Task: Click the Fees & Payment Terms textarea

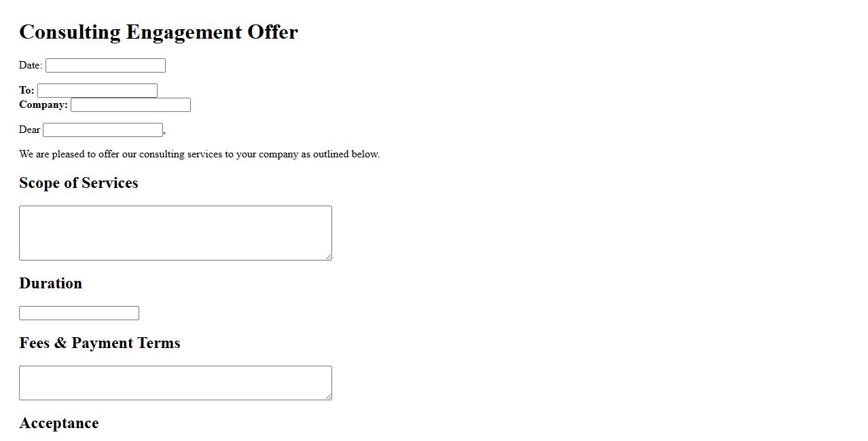Action: 175,383
